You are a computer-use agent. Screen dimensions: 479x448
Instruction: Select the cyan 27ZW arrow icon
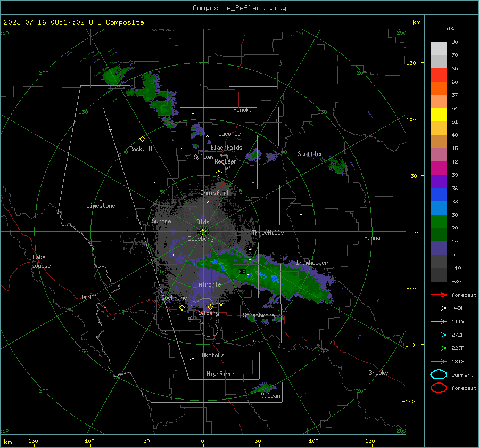tap(439, 335)
